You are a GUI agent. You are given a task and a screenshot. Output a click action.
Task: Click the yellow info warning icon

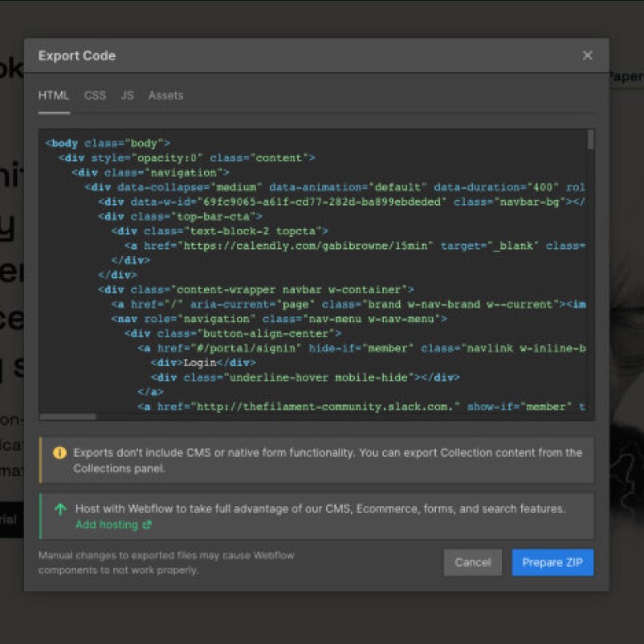59,453
